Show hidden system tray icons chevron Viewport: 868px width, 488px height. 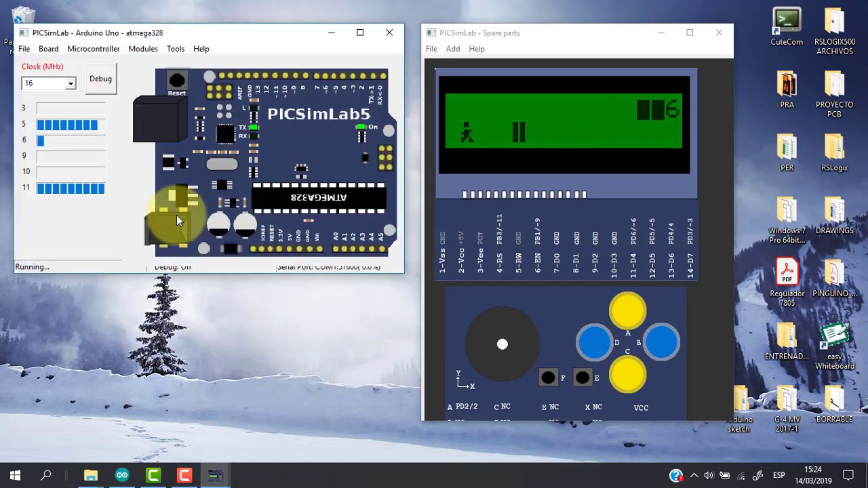pos(693,476)
